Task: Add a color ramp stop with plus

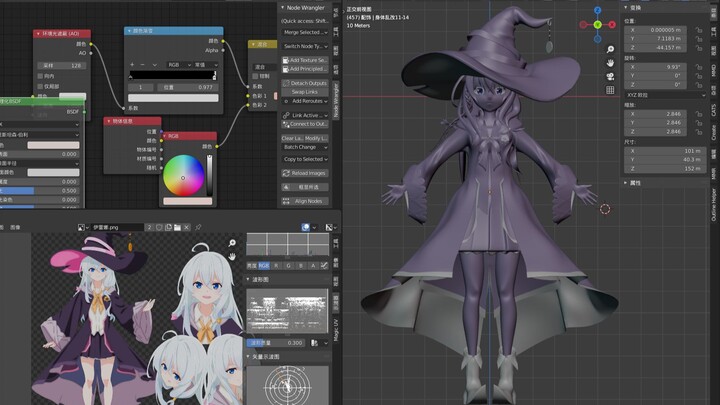Action: tap(132, 65)
